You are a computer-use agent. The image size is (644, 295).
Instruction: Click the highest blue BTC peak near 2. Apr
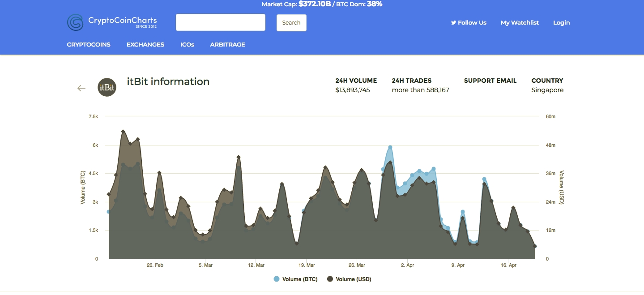pos(390,147)
